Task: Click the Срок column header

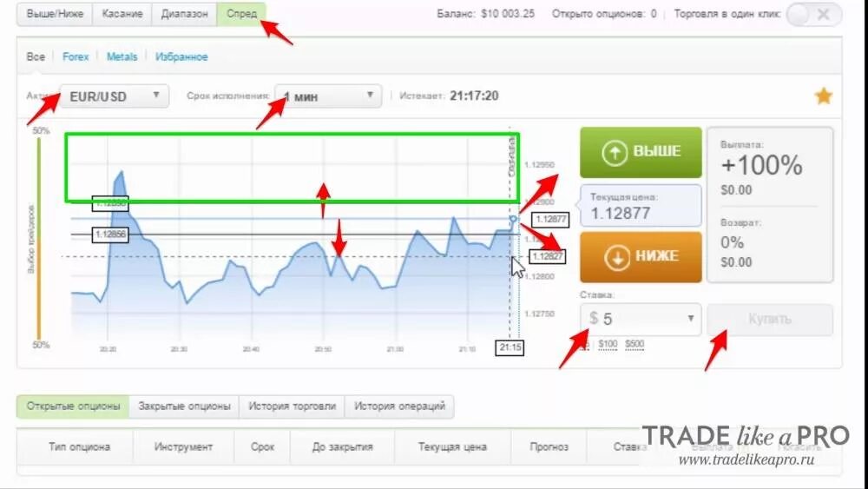Action: tap(262, 447)
